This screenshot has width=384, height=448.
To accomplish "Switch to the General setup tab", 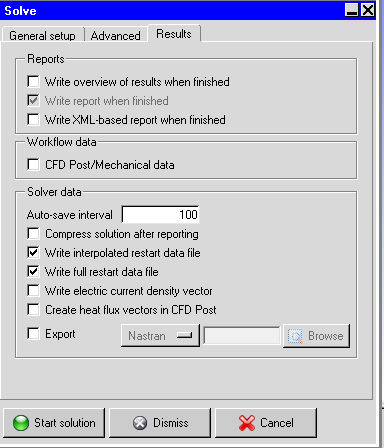I will [42, 35].
